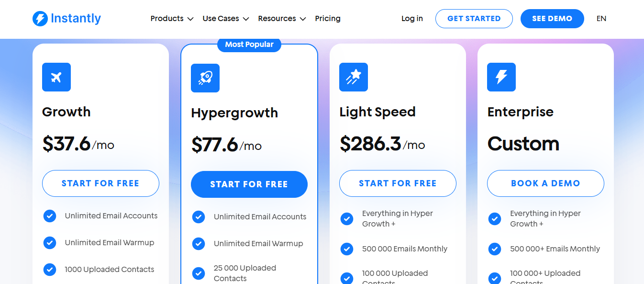Toggle the checkmark for Unlimited Email Warmup
This screenshot has height=284, width=644.
coord(50,243)
